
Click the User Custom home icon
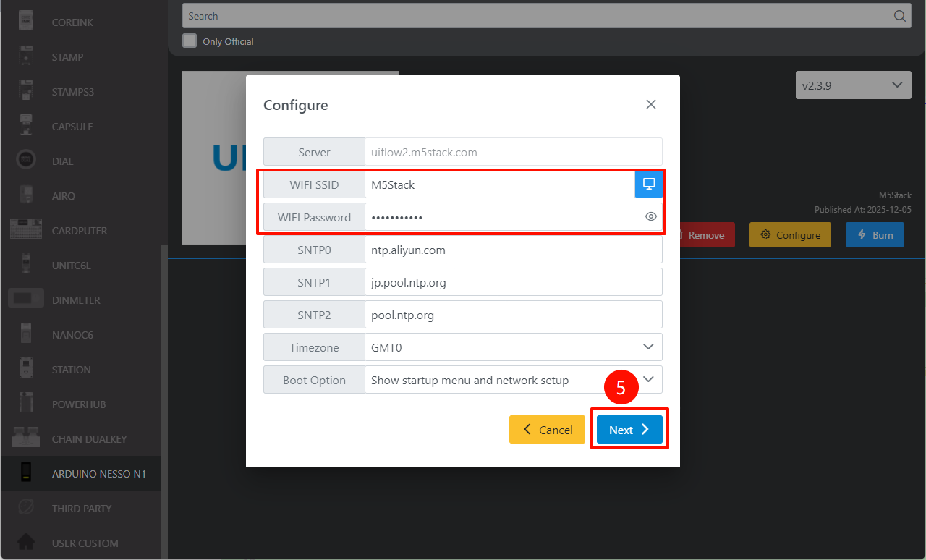26,543
